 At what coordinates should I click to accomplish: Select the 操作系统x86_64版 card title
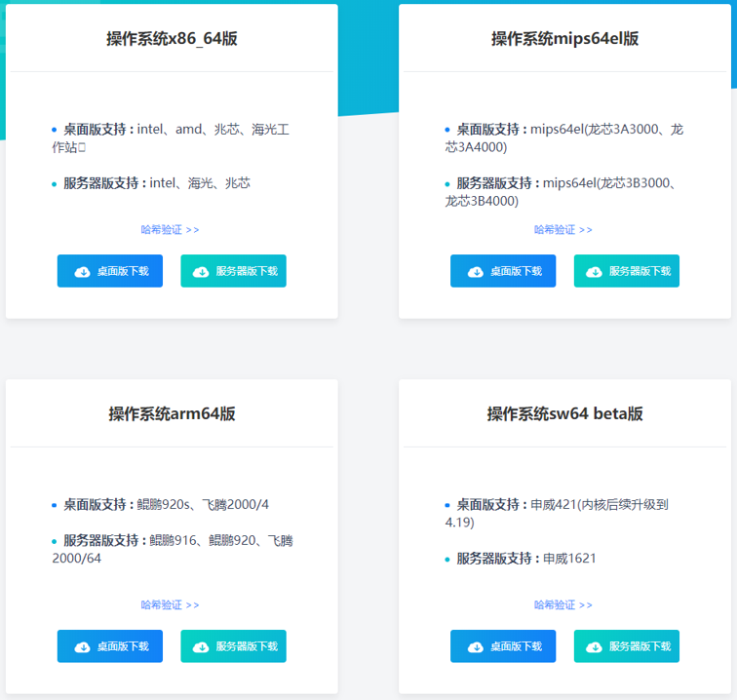tap(172, 39)
